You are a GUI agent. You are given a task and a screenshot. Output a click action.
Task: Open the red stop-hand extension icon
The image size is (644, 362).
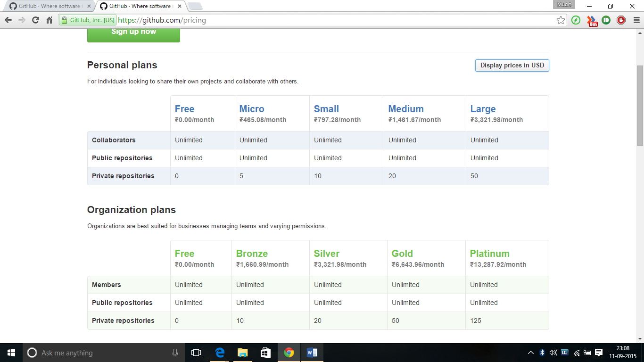click(621, 20)
